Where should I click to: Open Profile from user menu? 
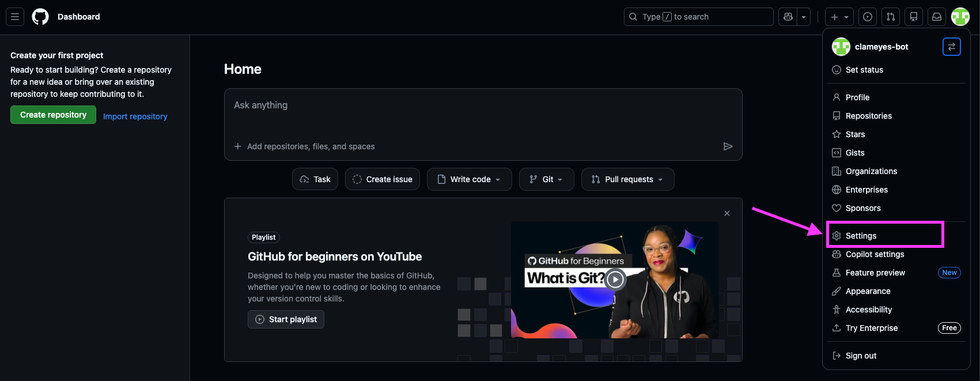click(896, 97)
